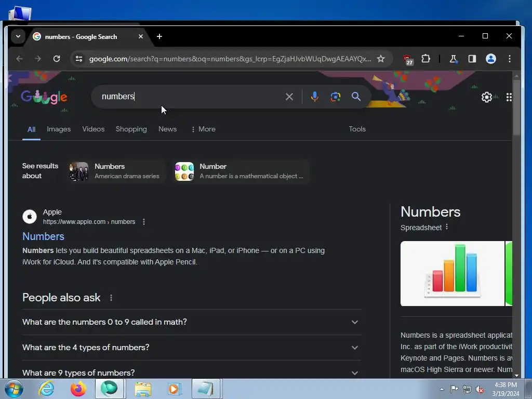Open the Google apps grid
This screenshot has width=532, height=399.
[509, 97]
